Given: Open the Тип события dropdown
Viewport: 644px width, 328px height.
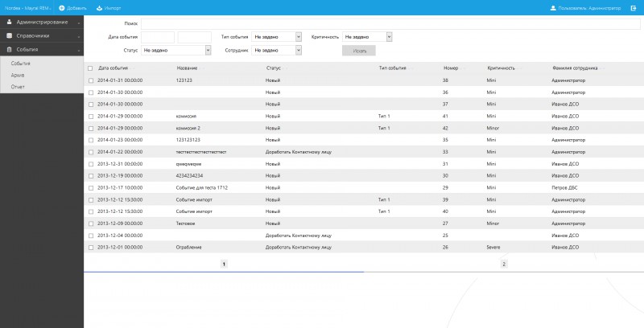Looking at the screenshot, I should point(276,37).
